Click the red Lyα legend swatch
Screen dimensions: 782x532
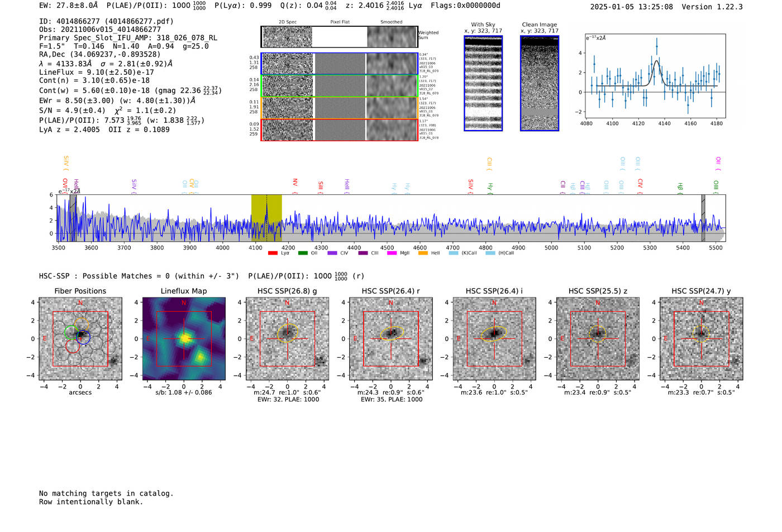[273, 253]
